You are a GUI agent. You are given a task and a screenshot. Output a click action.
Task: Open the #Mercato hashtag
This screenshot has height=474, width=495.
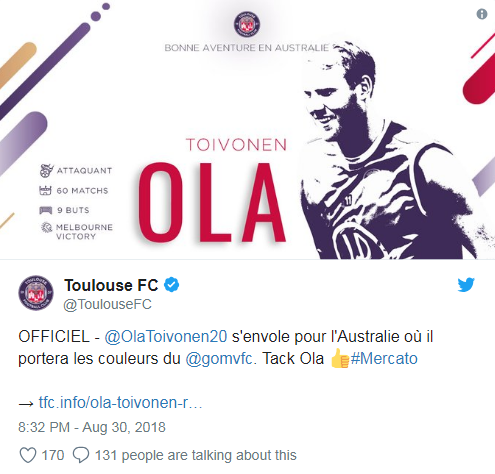tap(384, 359)
